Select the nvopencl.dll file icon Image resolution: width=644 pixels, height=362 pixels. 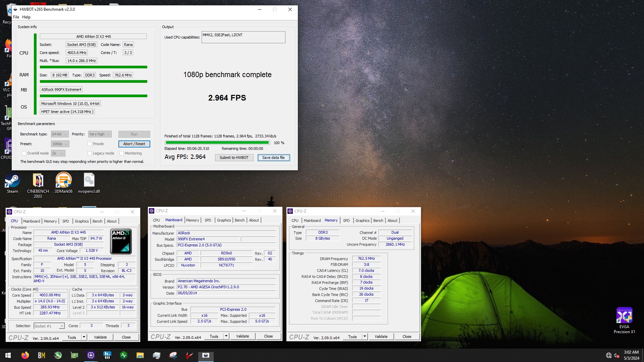(89, 183)
